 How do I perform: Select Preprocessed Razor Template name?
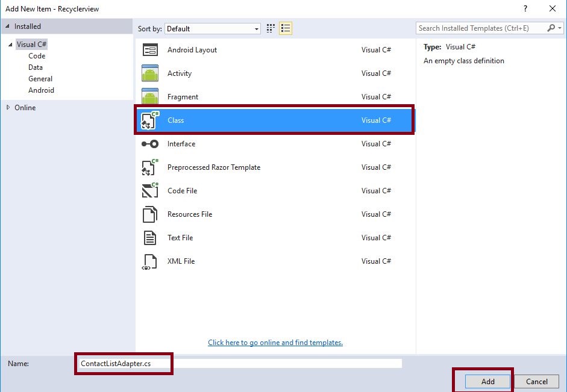(x=214, y=167)
